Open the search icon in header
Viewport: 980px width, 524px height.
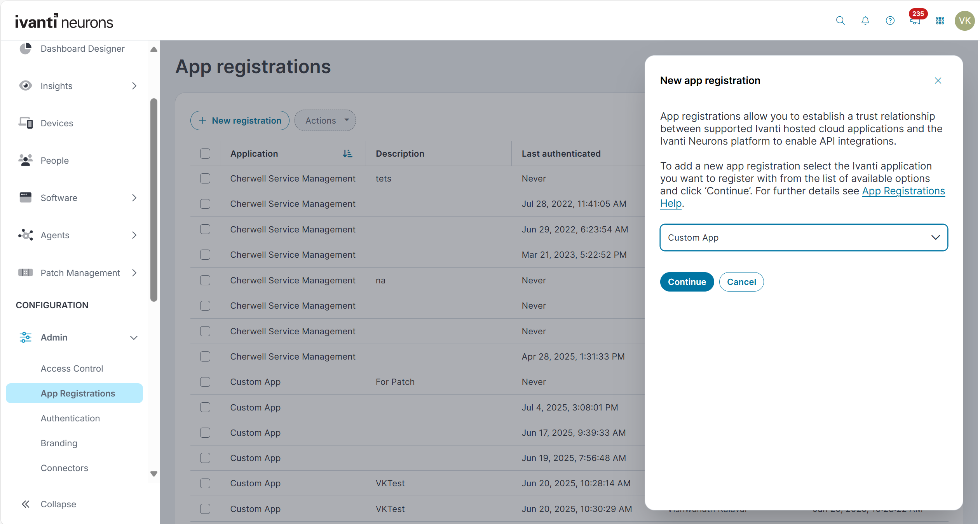pyautogui.click(x=840, y=21)
